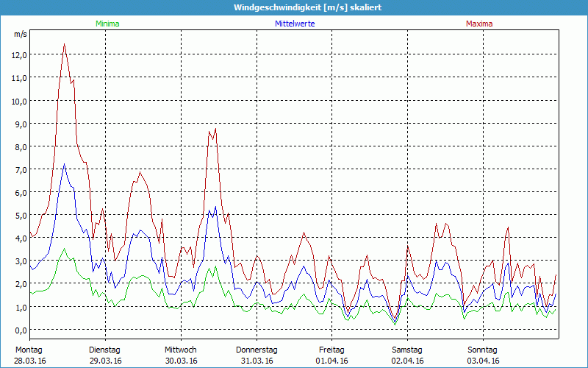
Task: Click the date 29.03.16
Action: point(106,361)
